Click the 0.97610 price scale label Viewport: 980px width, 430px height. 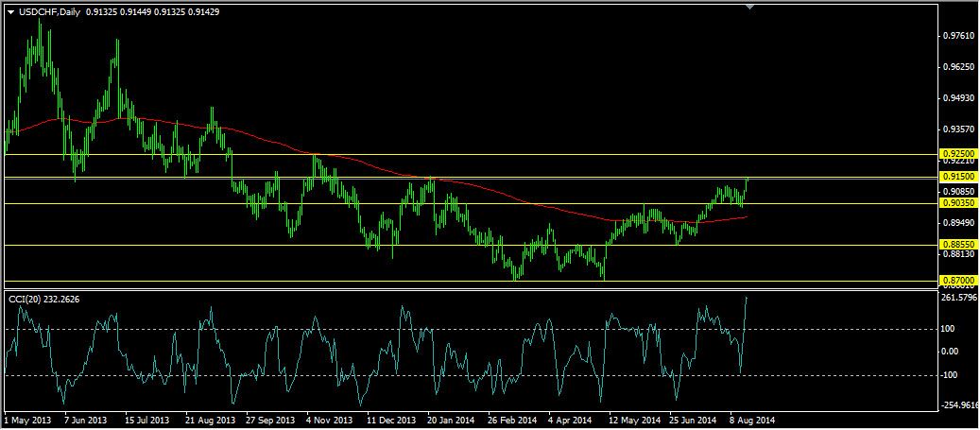(959, 36)
